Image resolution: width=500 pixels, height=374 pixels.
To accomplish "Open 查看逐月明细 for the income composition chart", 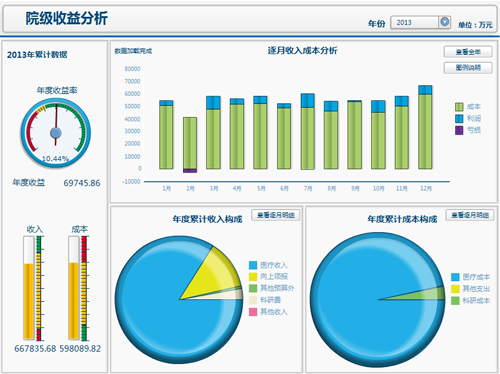I will pos(276,215).
